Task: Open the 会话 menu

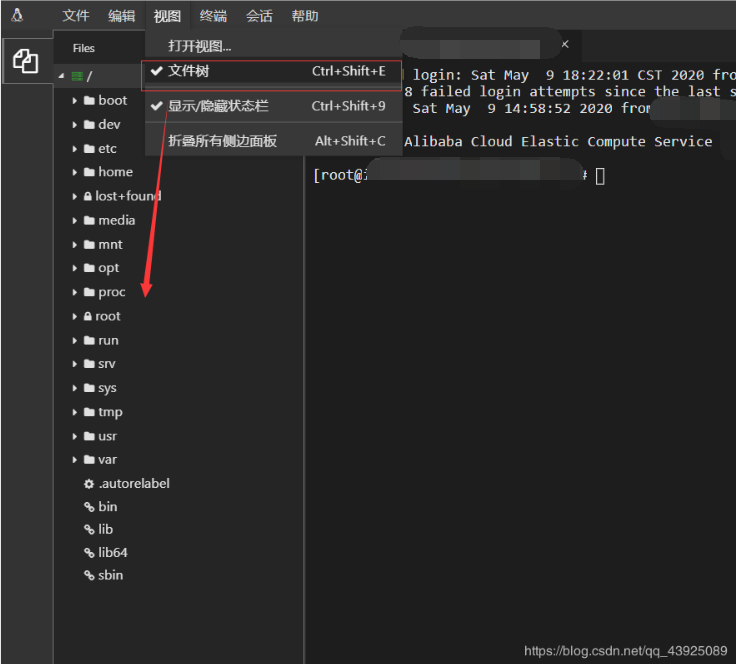Action: click(x=259, y=16)
